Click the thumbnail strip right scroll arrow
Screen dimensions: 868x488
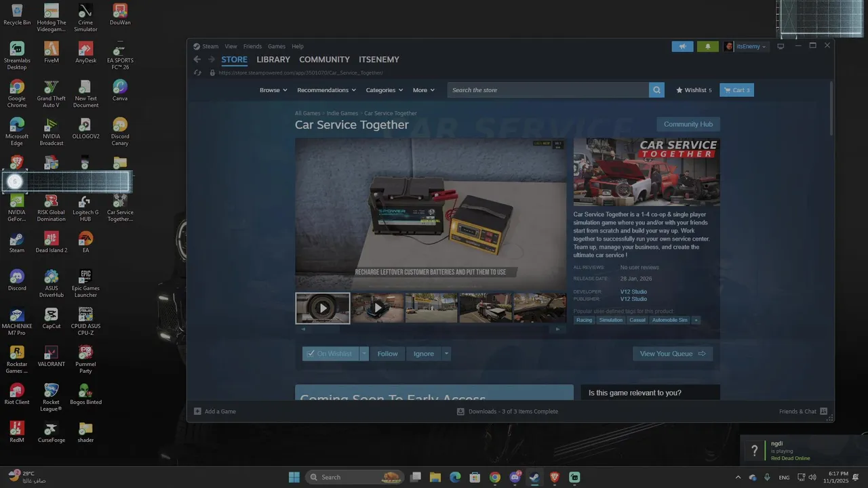(x=557, y=329)
